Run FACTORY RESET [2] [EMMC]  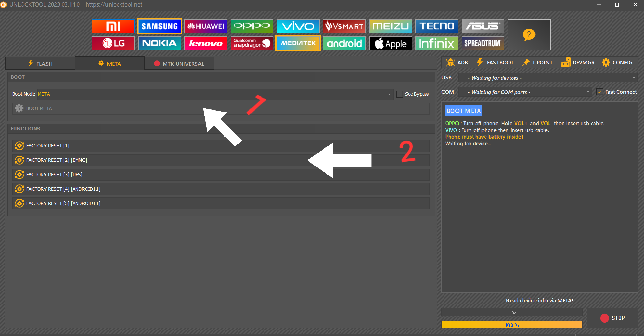tap(221, 160)
